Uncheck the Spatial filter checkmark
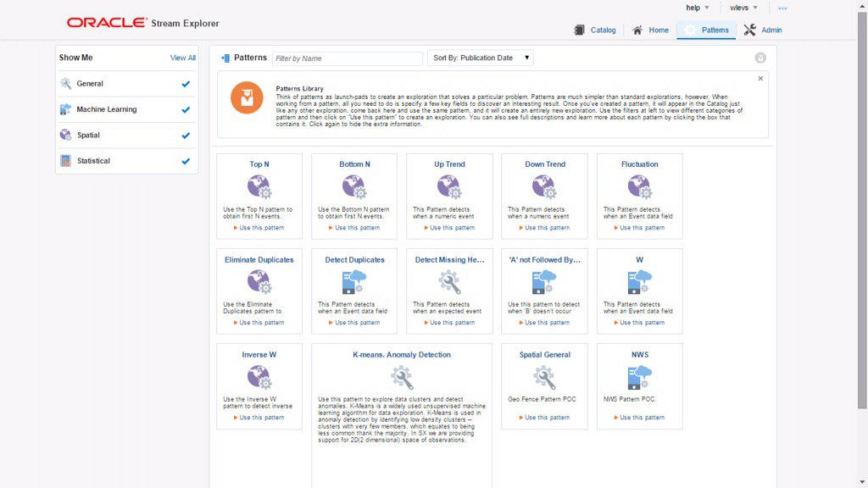The height and width of the screenshot is (488, 868). (x=186, y=136)
